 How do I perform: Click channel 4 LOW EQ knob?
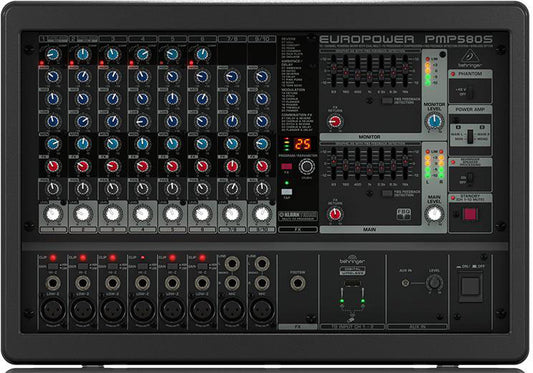point(142,121)
